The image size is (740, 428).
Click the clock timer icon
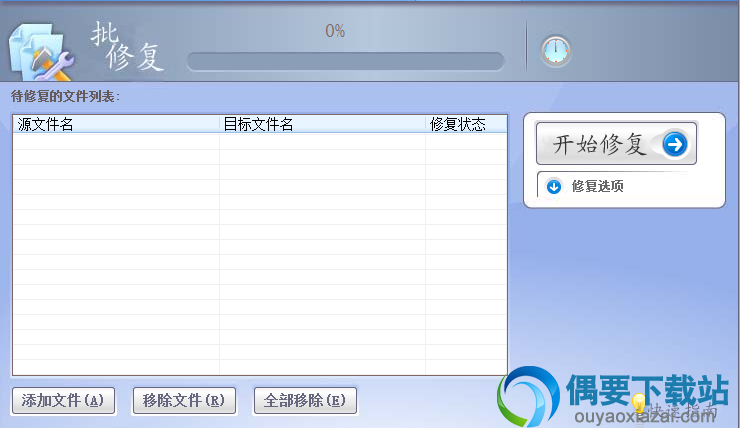(x=555, y=50)
